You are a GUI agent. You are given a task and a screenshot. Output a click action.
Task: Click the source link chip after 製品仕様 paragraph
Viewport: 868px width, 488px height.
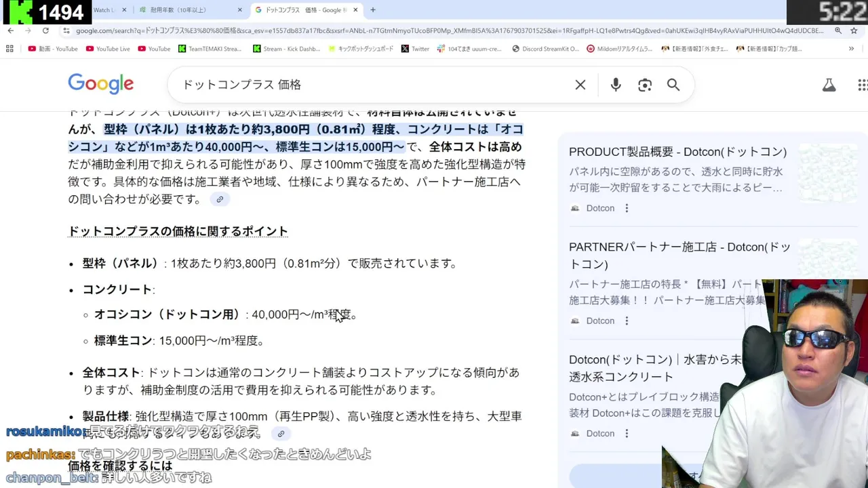pos(281,434)
